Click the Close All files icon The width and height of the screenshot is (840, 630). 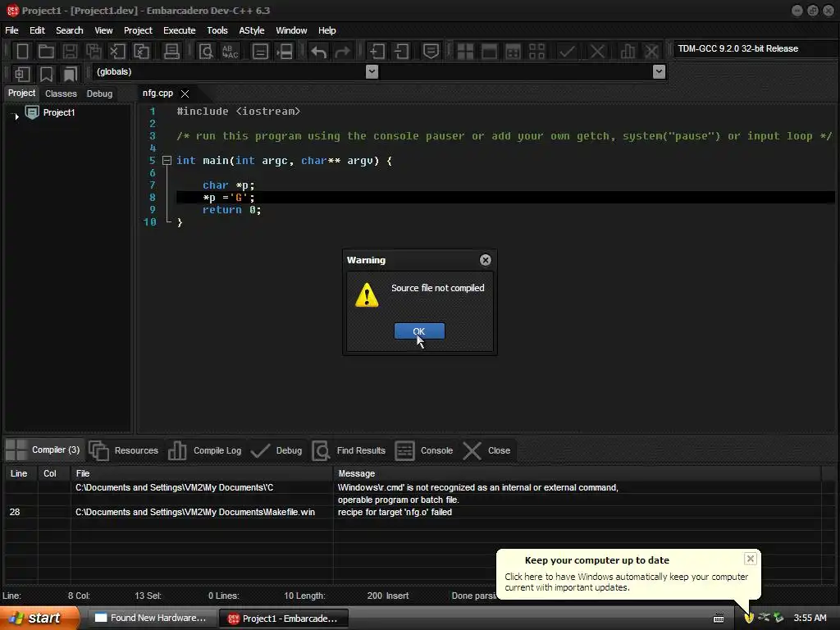tap(141, 52)
